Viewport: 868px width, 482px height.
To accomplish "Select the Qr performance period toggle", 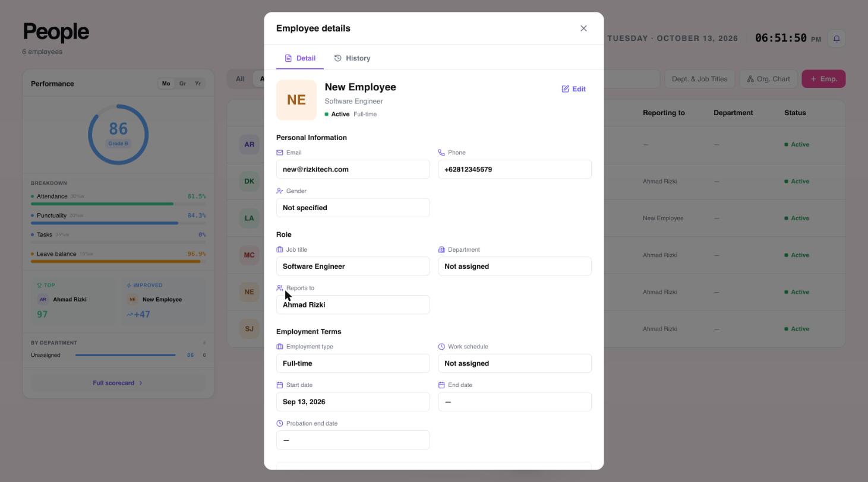I will (x=182, y=84).
